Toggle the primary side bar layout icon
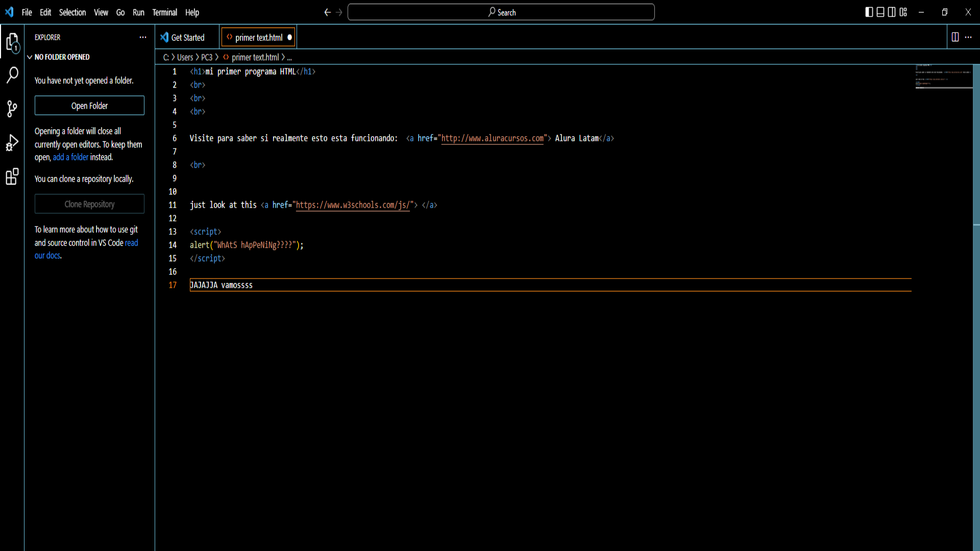This screenshot has height=551, width=980. pyautogui.click(x=869, y=12)
